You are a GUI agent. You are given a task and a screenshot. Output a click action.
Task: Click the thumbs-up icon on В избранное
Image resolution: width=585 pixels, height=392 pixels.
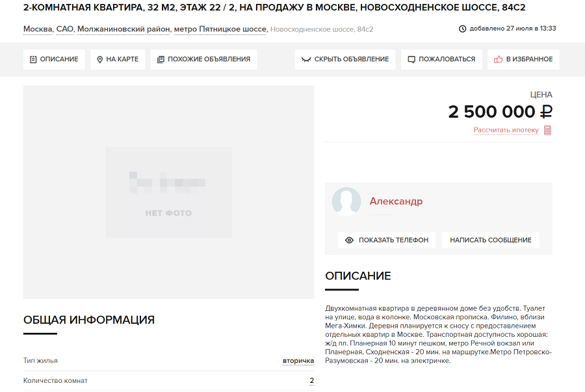(498, 59)
